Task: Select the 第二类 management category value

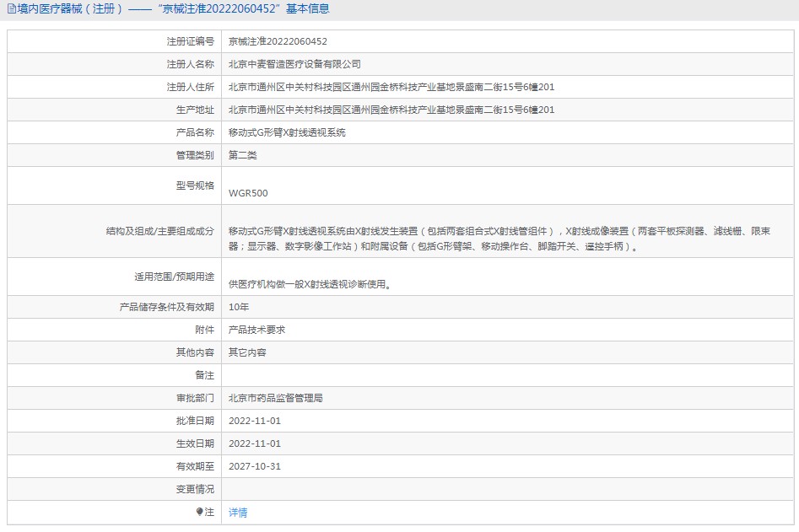Action: (242, 155)
